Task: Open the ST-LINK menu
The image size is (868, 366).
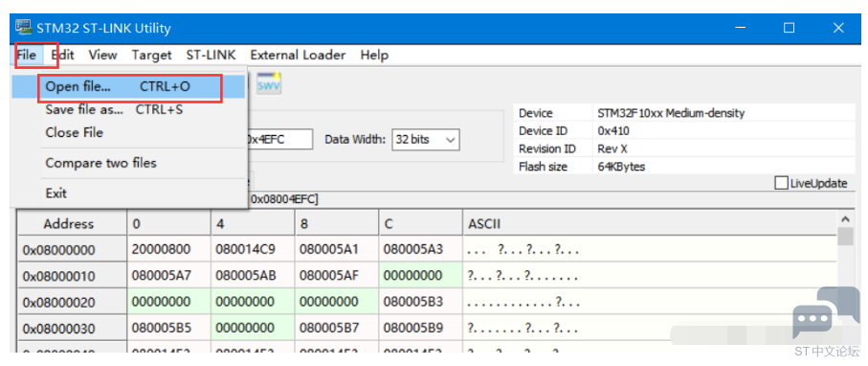Action: [x=211, y=55]
